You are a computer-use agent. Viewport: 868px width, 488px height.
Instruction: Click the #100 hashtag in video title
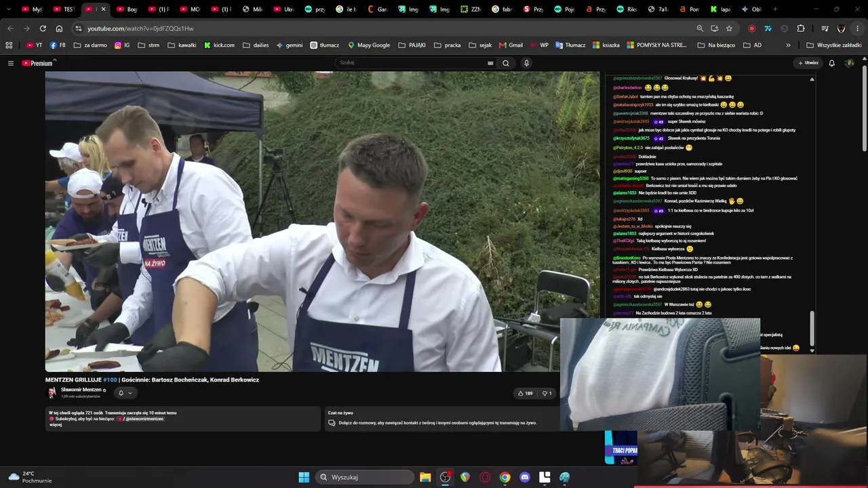point(110,380)
